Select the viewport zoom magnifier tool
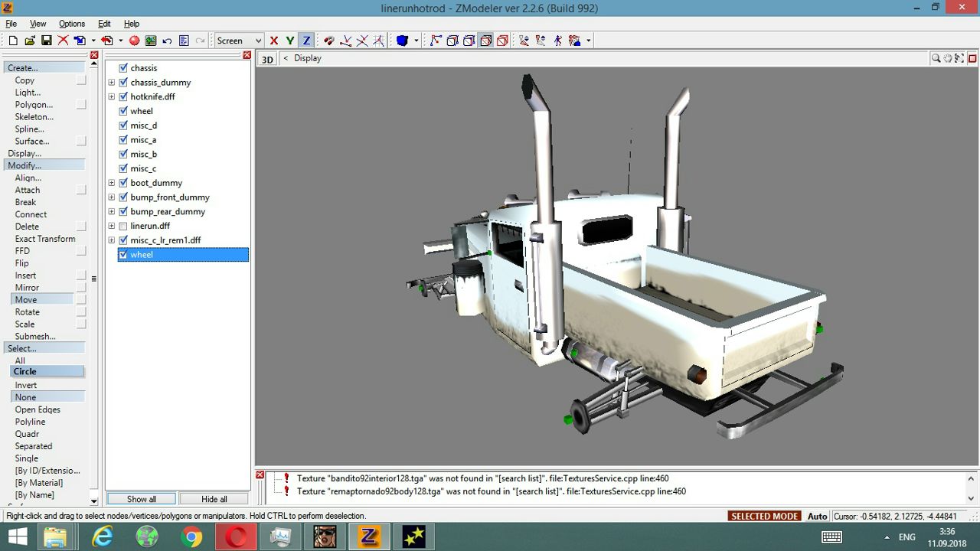The image size is (980, 551). click(x=936, y=58)
